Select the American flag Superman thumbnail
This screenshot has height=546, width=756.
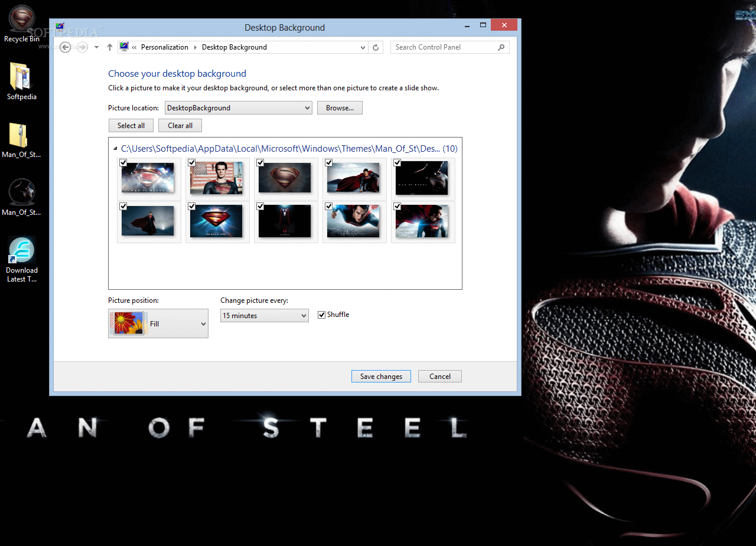(x=216, y=178)
